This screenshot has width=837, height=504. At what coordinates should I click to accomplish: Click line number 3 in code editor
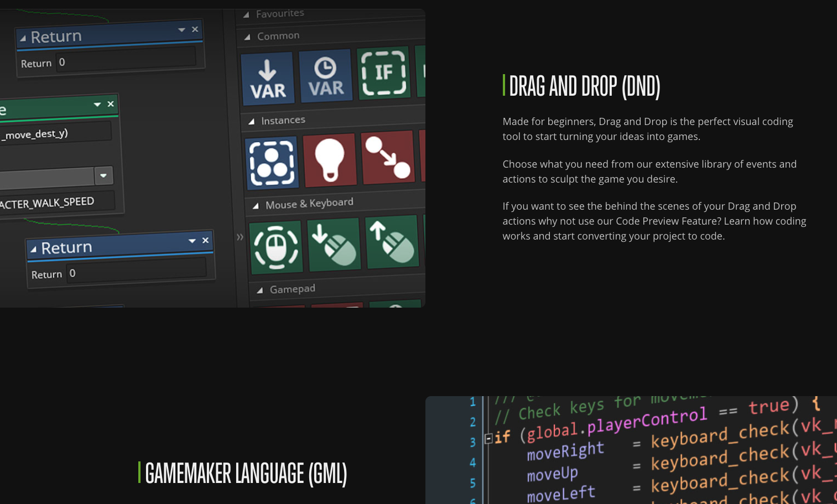coord(473,442)
